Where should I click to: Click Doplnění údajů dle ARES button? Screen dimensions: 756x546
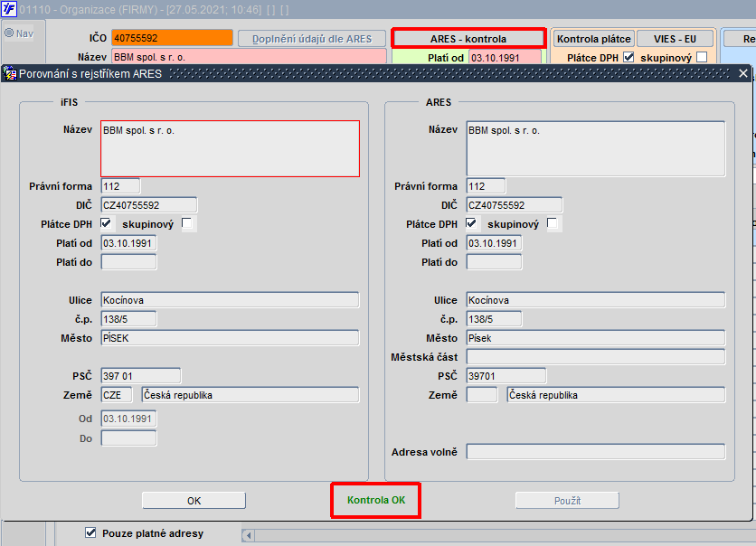[312, 39]
